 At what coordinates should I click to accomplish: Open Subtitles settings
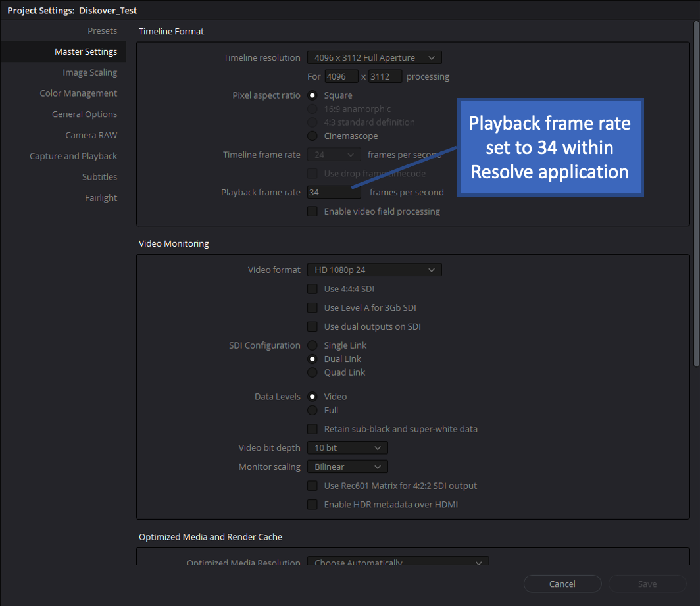pyautogui.click(x=99, y=177)
